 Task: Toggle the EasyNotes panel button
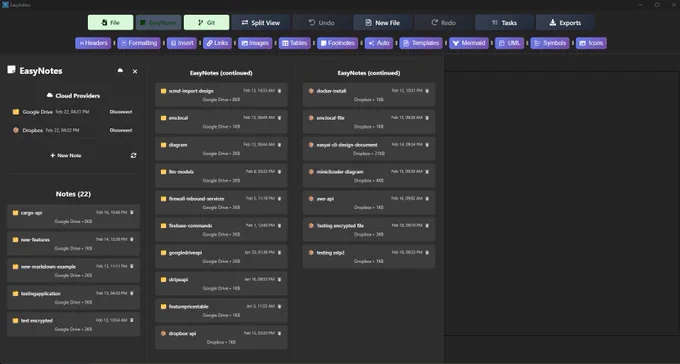coord(158,23)
